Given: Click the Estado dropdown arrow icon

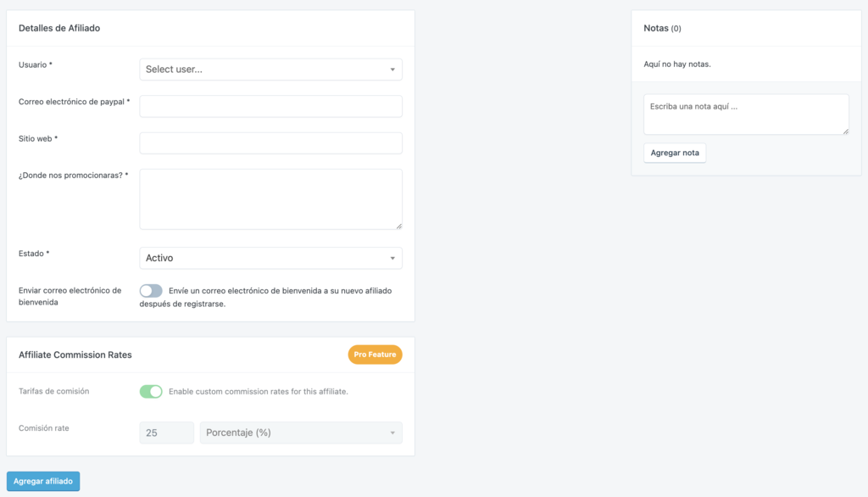Looking at the screenshot, I should click(x=392, y=258).
